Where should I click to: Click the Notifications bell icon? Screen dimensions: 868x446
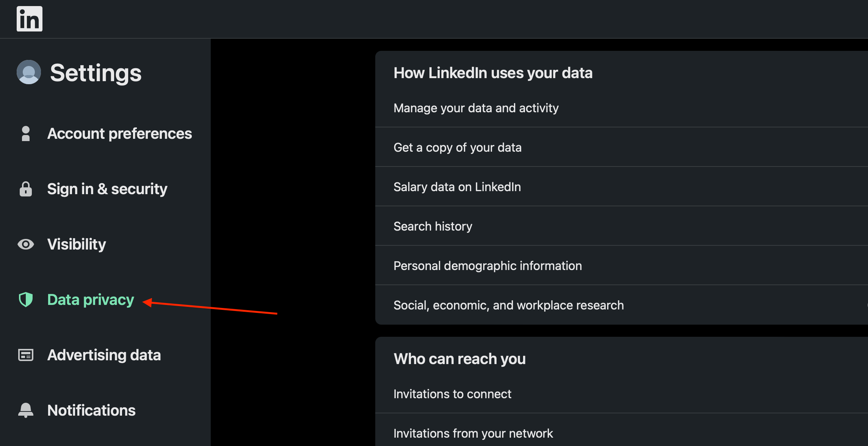(x=26, y=410)
